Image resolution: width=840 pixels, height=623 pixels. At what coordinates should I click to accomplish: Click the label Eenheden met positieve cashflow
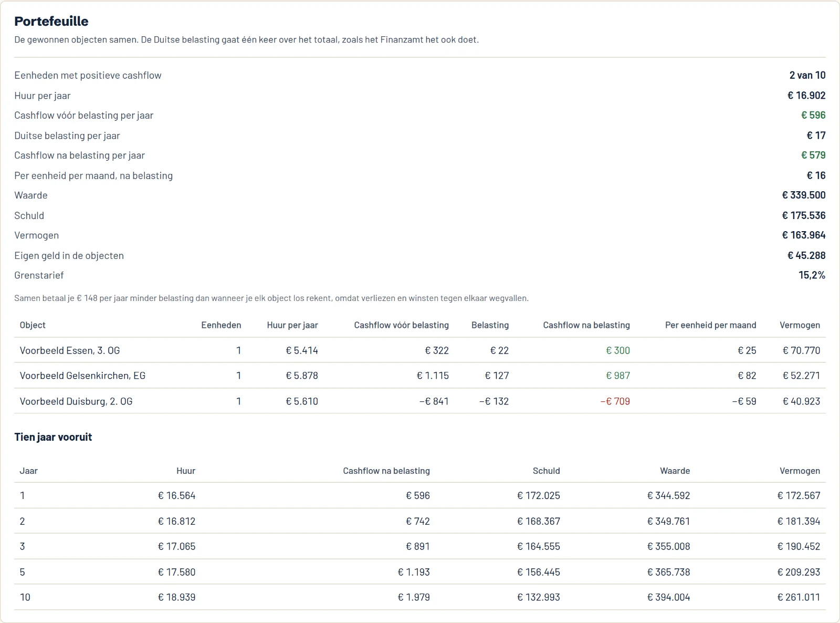click(x=88, y=75)
